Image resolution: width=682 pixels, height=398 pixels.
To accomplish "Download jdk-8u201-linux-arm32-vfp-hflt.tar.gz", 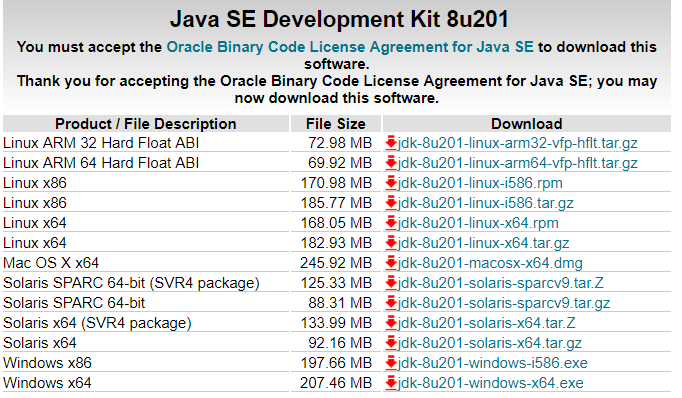I will pos(517,143).
